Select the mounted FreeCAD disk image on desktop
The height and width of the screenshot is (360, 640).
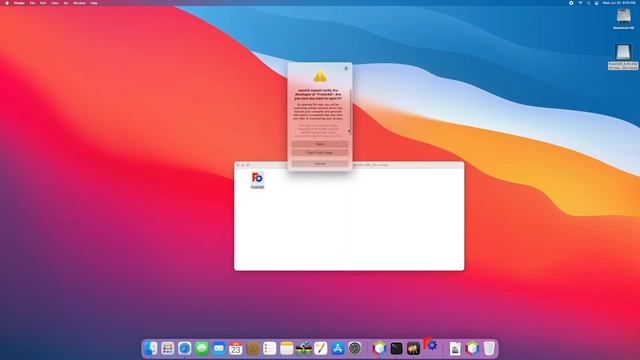coord(623,53)
